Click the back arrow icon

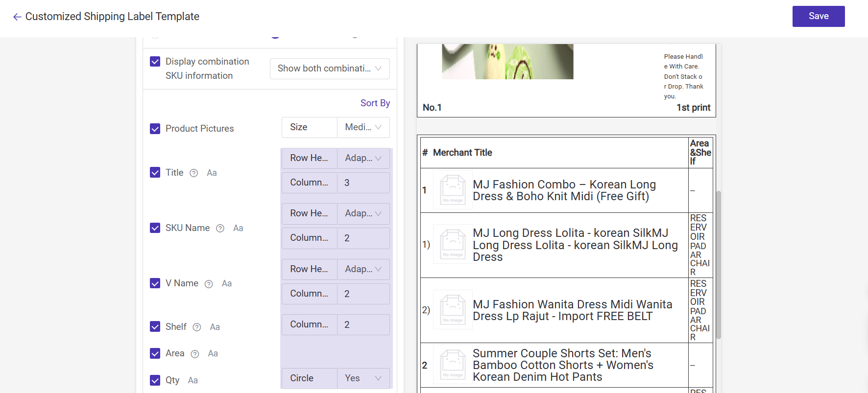17,17
